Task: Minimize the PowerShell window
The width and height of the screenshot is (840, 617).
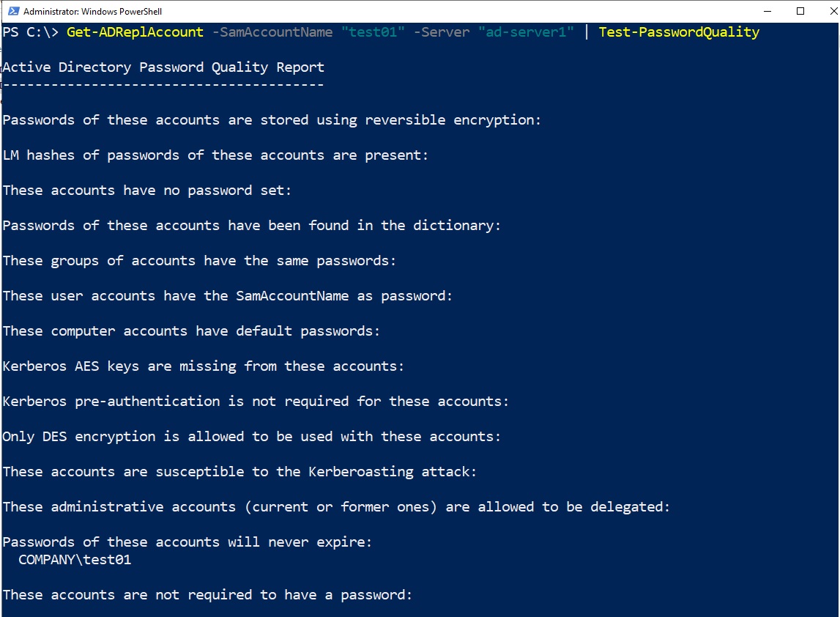Action: pos(767,11)
